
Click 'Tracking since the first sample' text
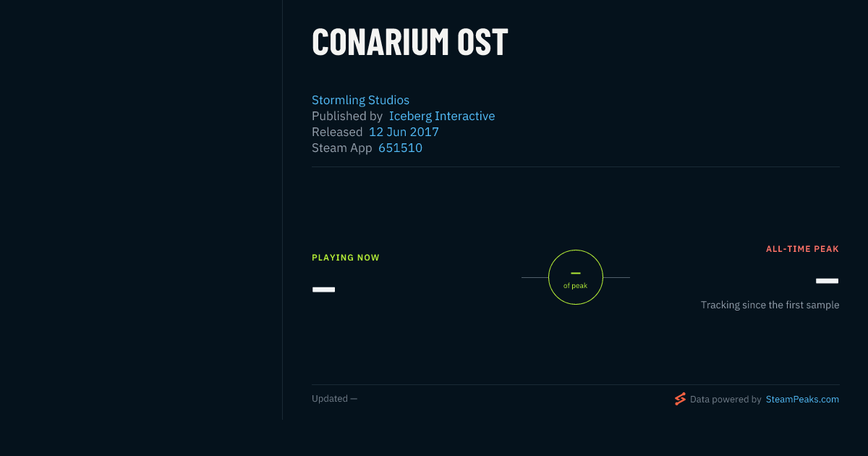tap(770, 305)
